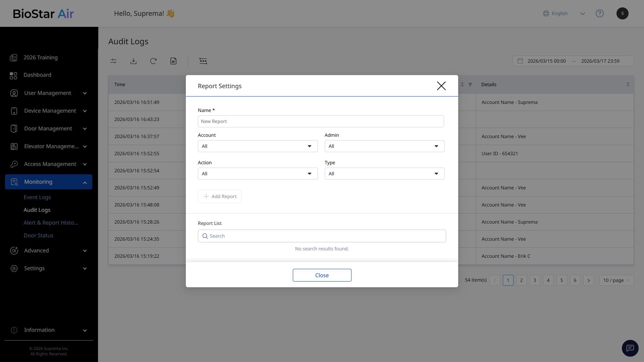
Task: Click the filter settings icon in toolbar
Action: click(x=113, y=61)
